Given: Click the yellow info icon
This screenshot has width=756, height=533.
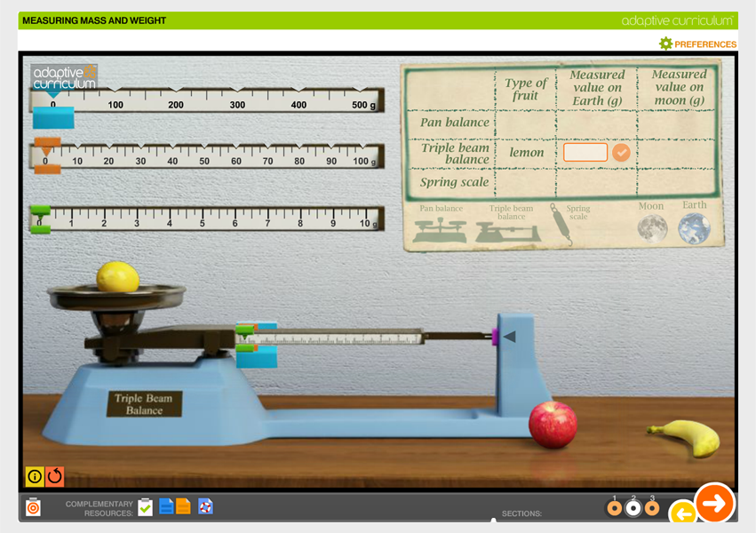Looking at the screenshot, I should (x=35, y=476).
